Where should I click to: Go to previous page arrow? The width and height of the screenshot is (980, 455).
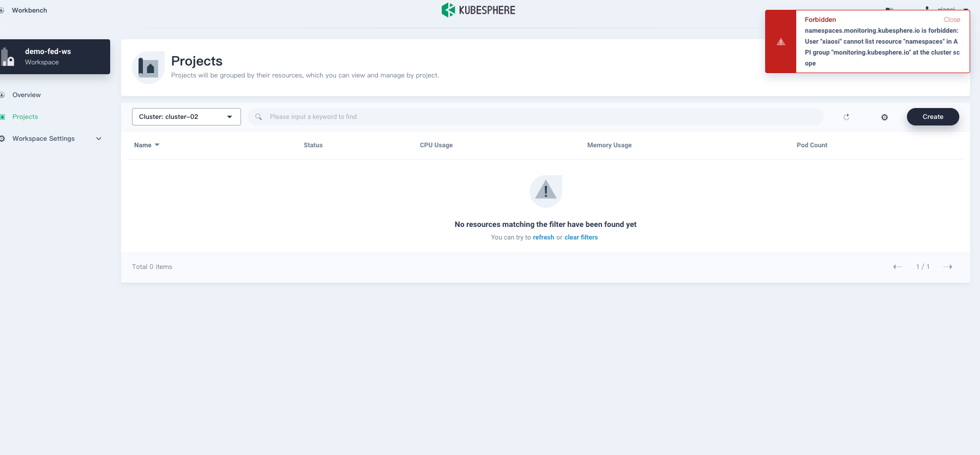click(898, 267)
